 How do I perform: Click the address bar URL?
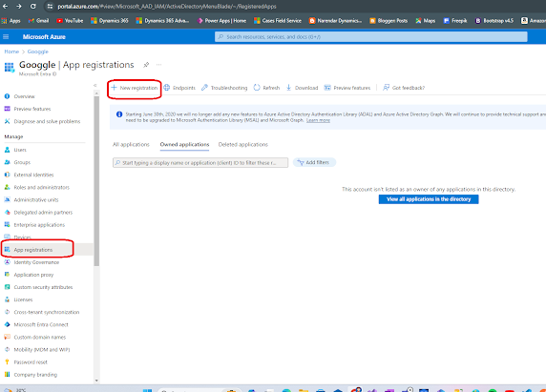pyautogui.click(x=167, y=7)
